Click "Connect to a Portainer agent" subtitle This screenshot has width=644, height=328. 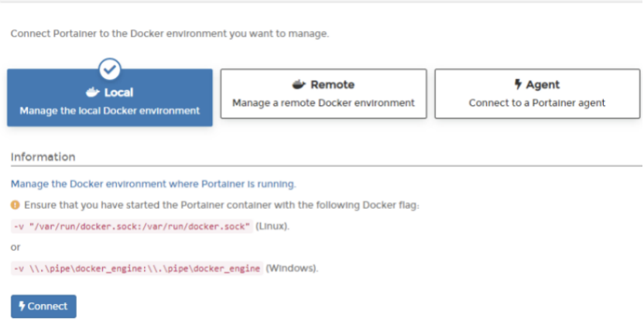click(x=537, y=103)
